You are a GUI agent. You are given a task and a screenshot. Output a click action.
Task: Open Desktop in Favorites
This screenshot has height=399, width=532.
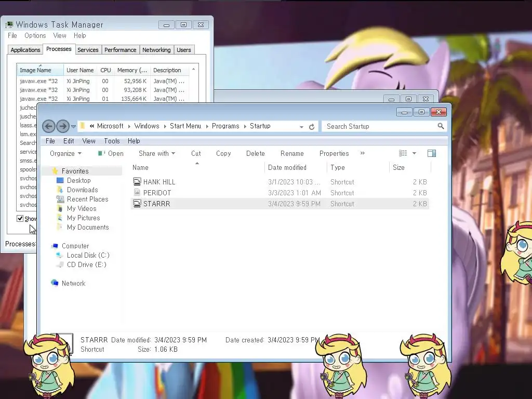(x=78, y=180)
